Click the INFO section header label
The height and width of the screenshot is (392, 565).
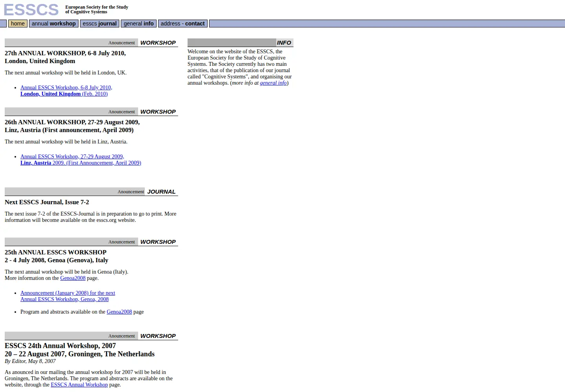(284, 43)
